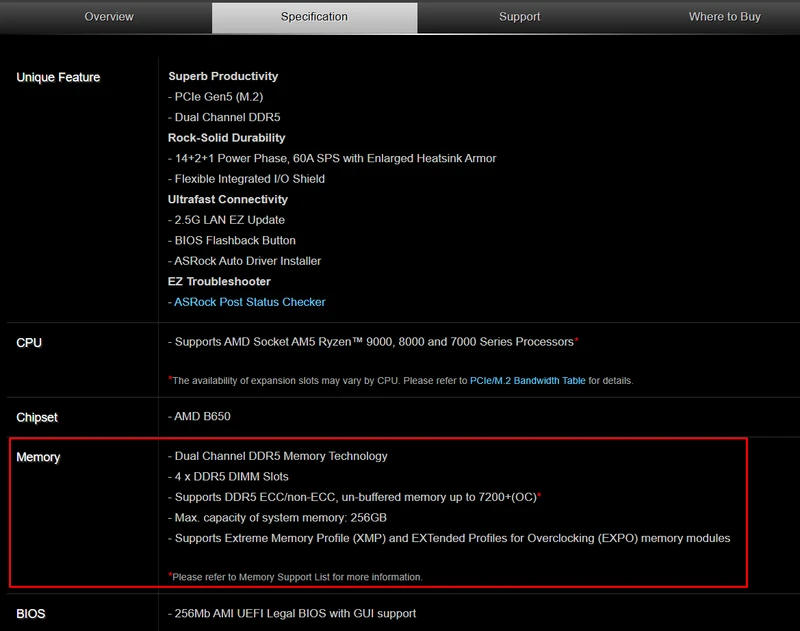Click the BIOS Flashback Button line
Image resolution: width=800 pixels, height=631 pixels.
pyautogui.click(x=232, y=240)
